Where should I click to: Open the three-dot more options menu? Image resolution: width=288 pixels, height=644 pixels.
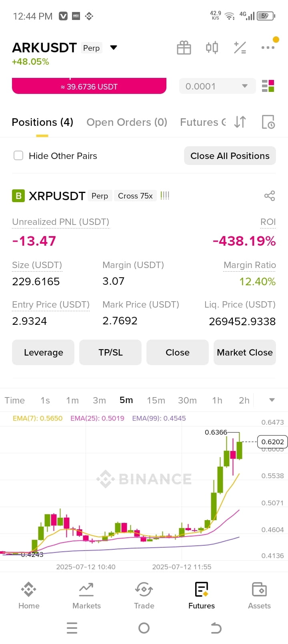coord(268,47)
